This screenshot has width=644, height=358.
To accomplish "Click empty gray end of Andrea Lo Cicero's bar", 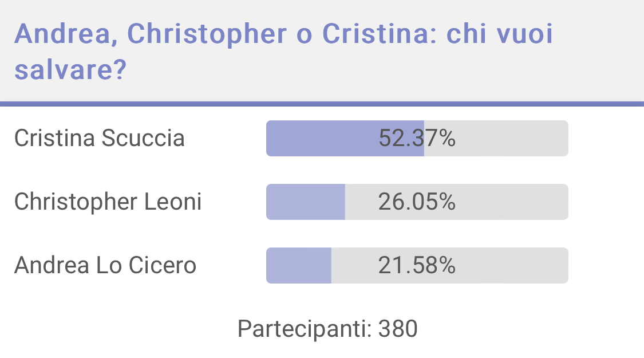I will [x=512, y=266].
